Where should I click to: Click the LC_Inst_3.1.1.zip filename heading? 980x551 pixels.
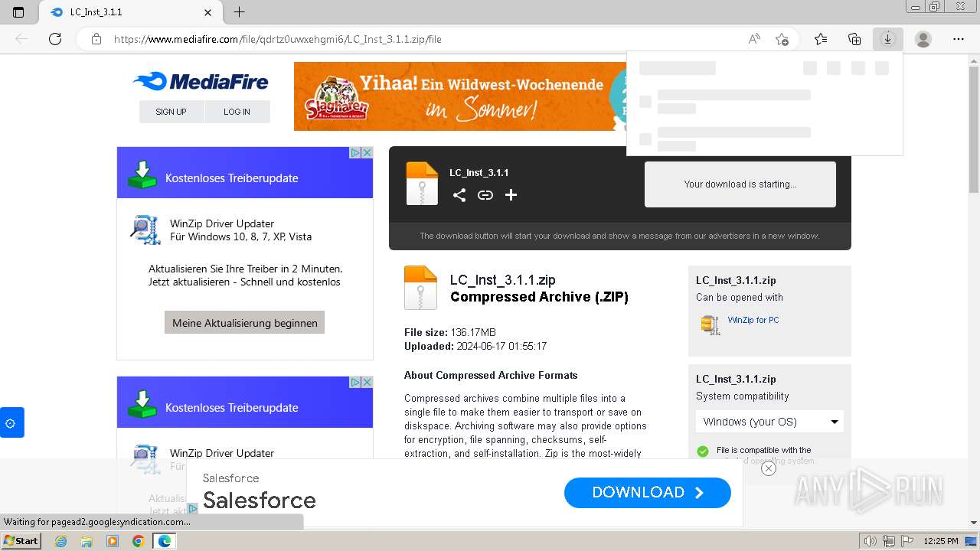click(x=503, y=280)
